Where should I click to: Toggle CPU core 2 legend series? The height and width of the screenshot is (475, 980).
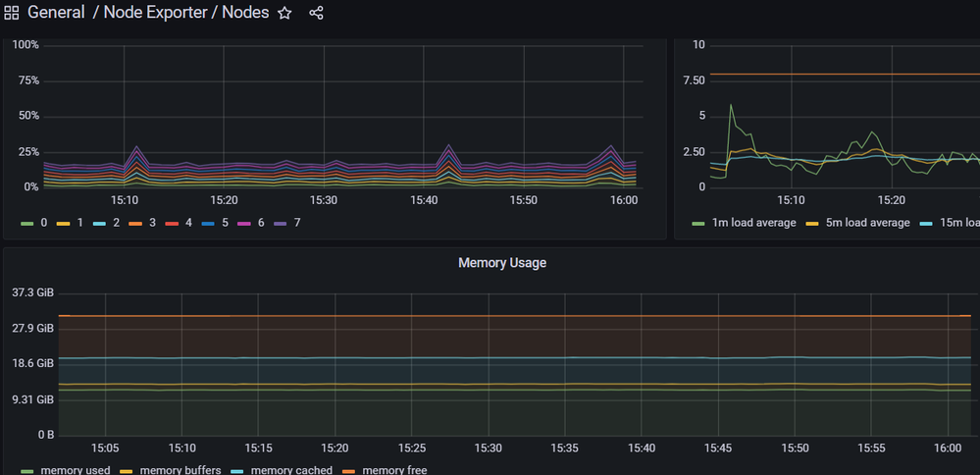click(x=115, y=223)
